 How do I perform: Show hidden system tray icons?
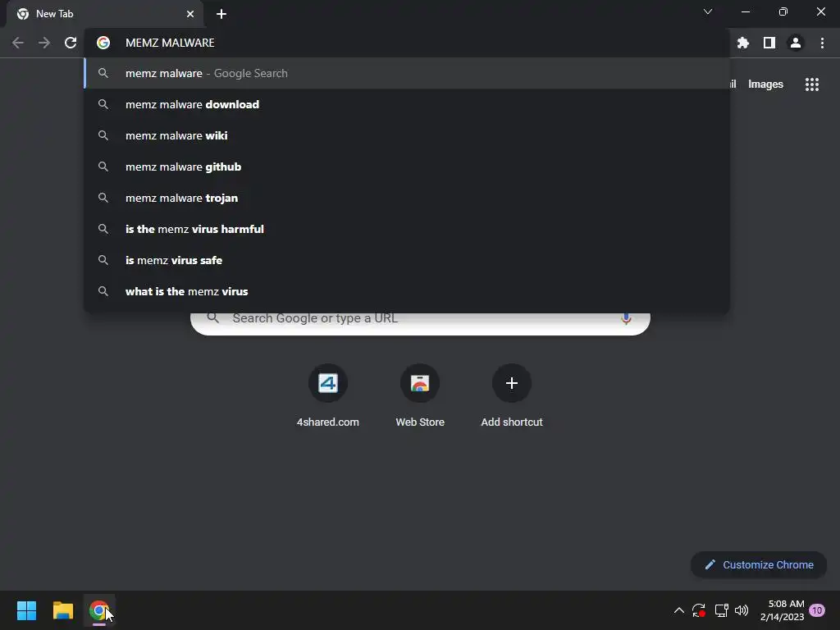(678, 610)
